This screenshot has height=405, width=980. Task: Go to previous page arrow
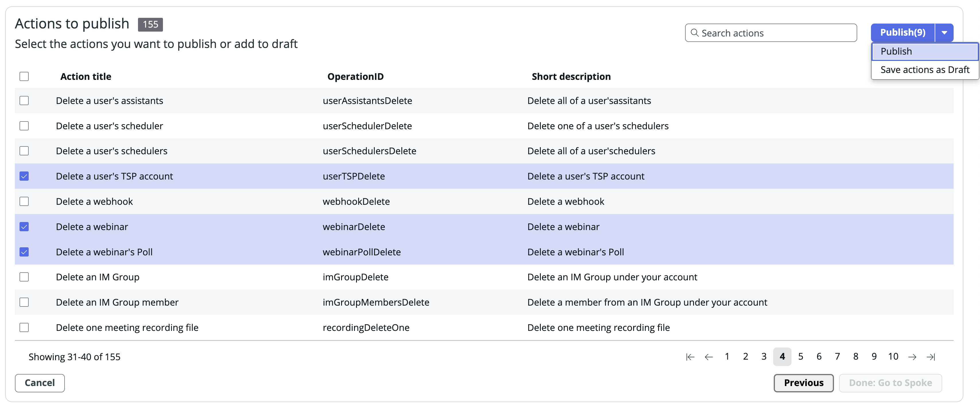(x=708, y=357)
